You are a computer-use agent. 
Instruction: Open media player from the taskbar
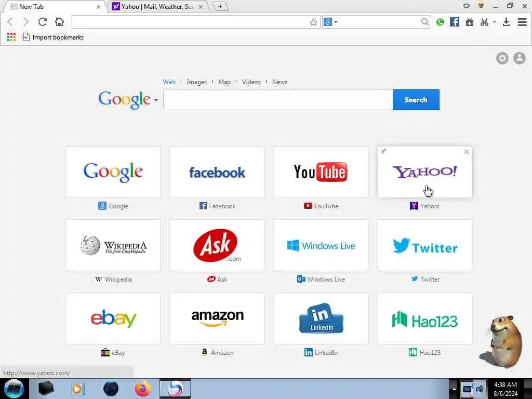pos(77,389)
